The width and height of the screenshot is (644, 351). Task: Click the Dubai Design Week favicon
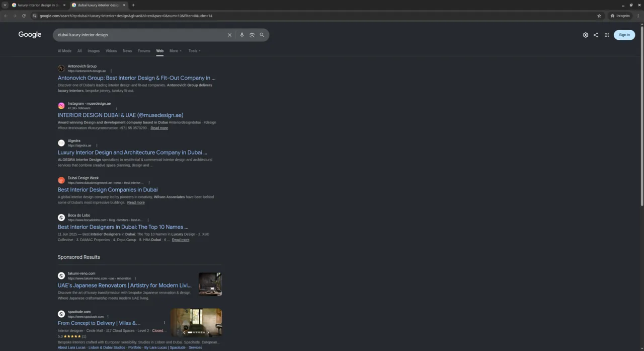pos(61,180)
